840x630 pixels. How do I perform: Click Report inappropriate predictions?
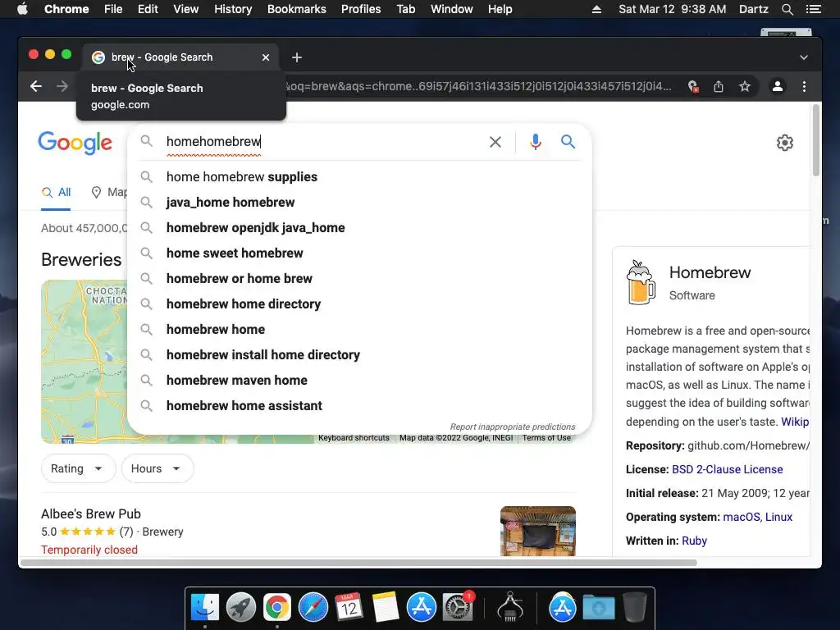pyautogui.click(x=513, y=427)
